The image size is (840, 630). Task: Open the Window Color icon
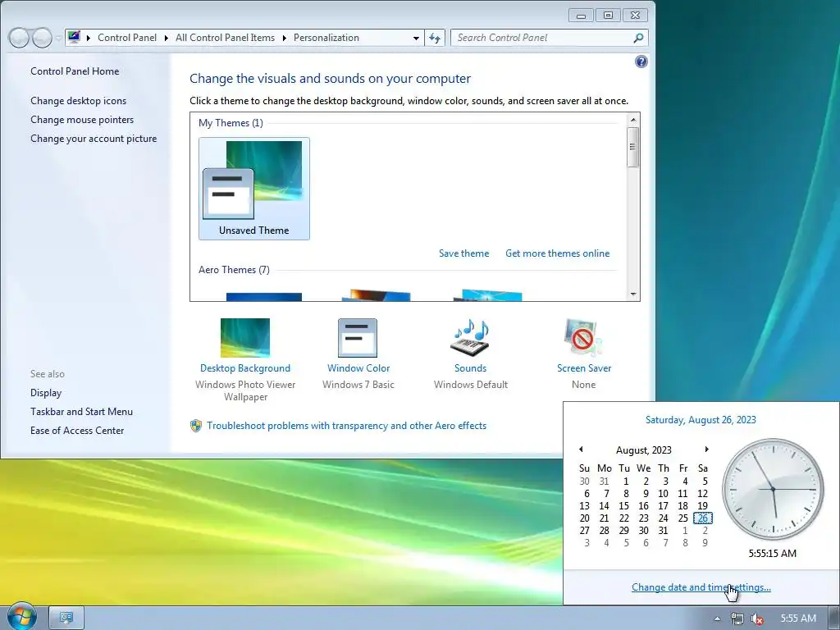click(358, 337)
